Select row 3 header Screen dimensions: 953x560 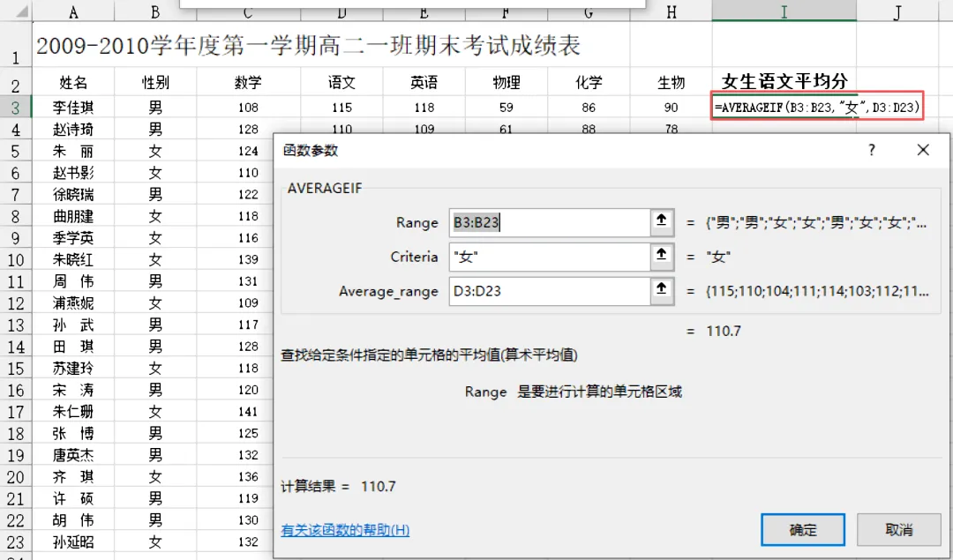pyautogui.click(x=15, y=108)
